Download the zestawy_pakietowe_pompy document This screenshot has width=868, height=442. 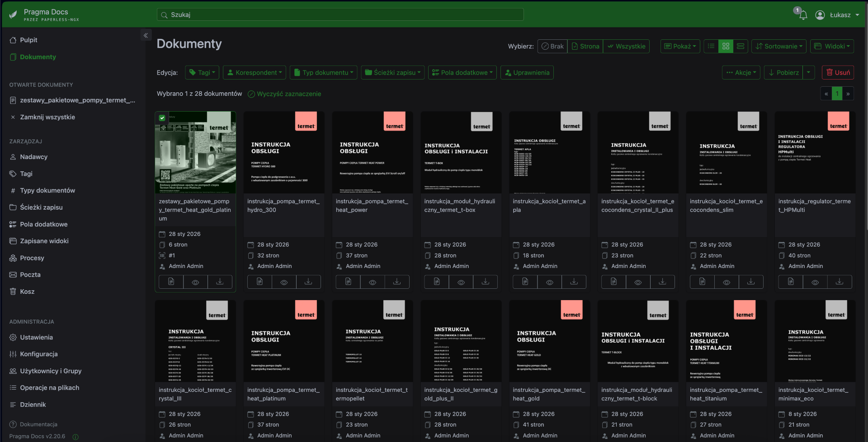tap(220, 282)
